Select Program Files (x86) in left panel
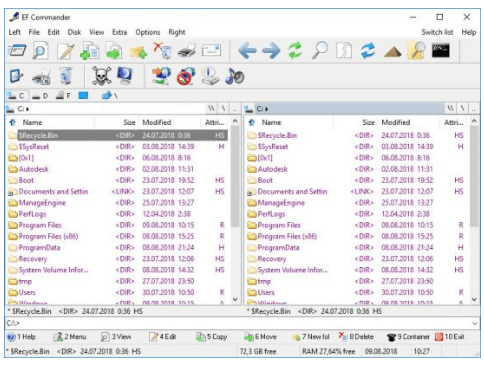Image resolution: width=484 pixels, height=366 pixels. tap(117, 236)
